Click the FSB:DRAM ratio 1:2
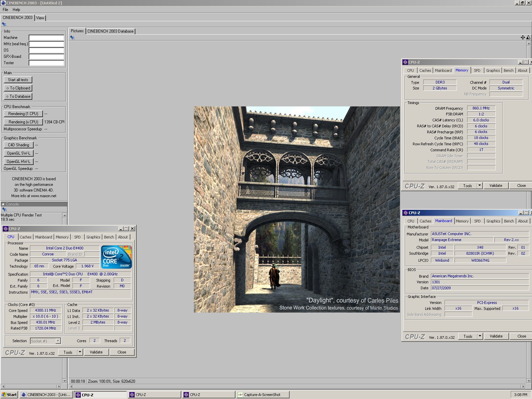The height and width of the screenshot is (399, 532). (x=481, y=114)
